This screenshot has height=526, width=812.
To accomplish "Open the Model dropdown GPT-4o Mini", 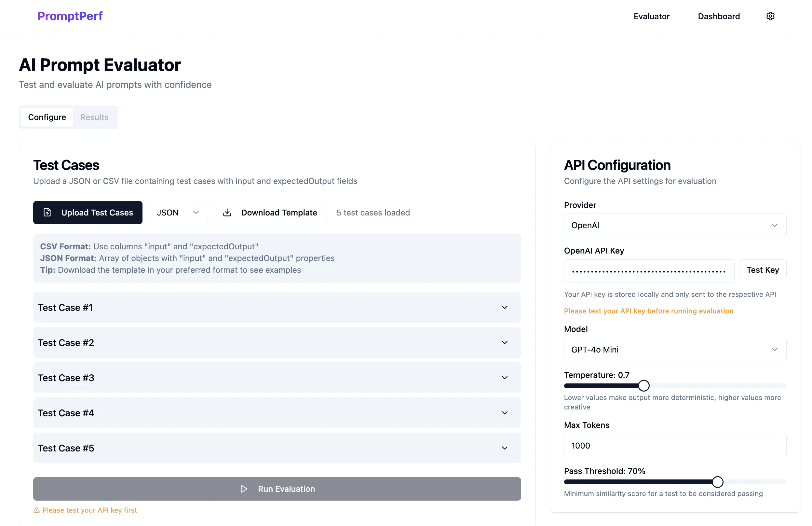I will [675, 350].
